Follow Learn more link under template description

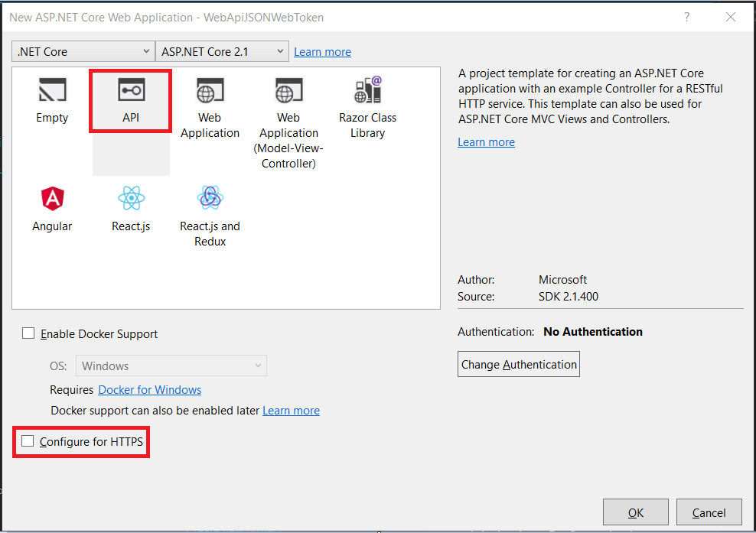486,142
